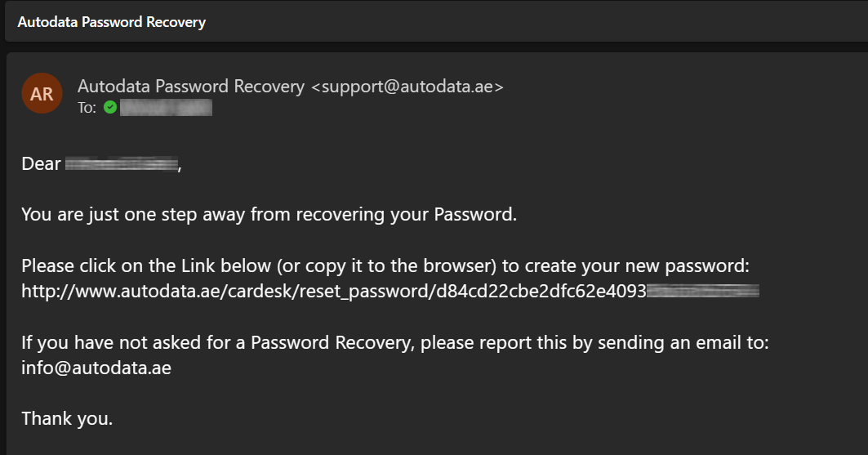Click the green verified checkmark beside recipient
This screenshot has width=868, height=455.
(x=110, y=107)
